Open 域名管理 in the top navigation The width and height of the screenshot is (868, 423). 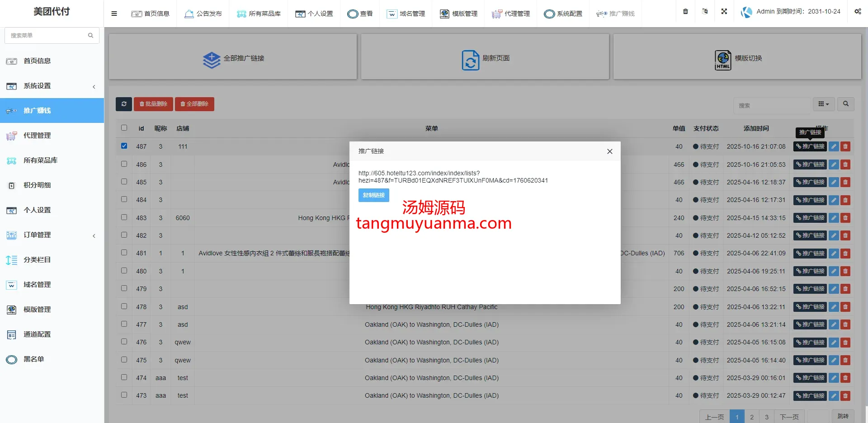click(x=406, y=14)
